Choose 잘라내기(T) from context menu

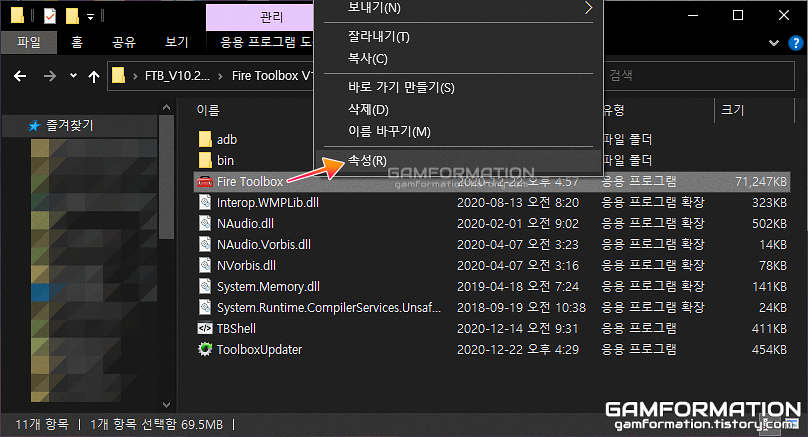459,37
